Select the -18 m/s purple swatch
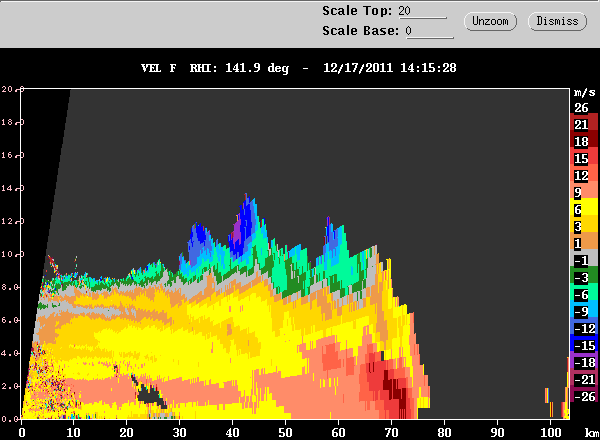600x440 pixels. pos(584,360)
